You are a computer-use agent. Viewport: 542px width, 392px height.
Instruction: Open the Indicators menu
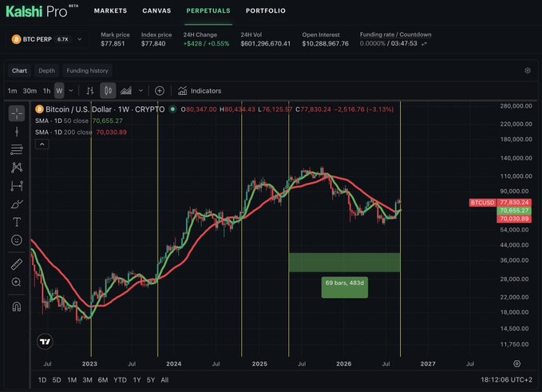[x=200, y=91]
